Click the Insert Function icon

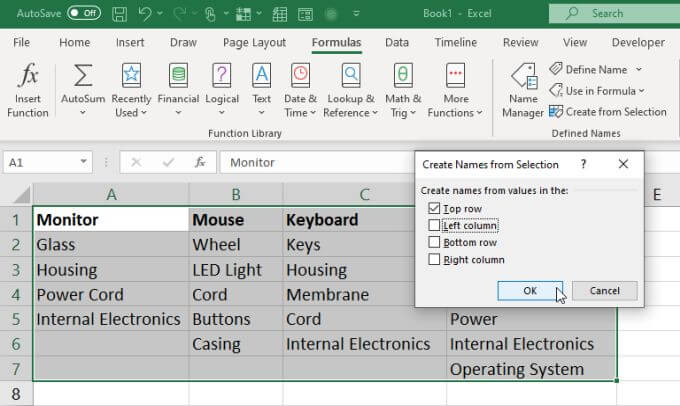tap(27, 78)
